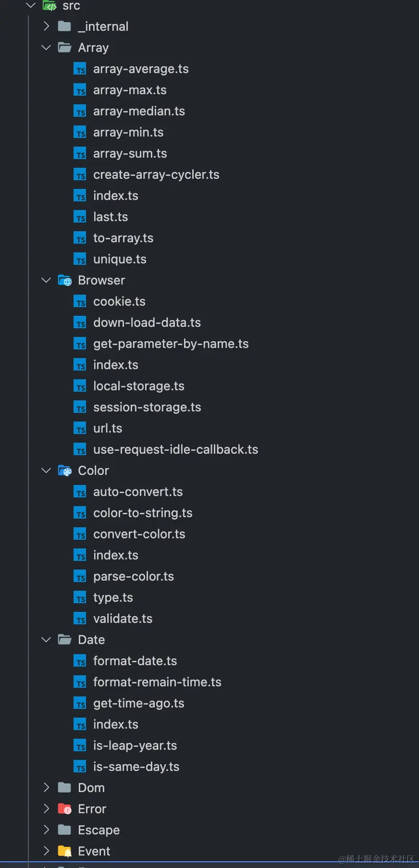Collapse the Array folder chevron
Image resolution: width=419 pixels, height=868 pixels.
(x=46, y=48)
